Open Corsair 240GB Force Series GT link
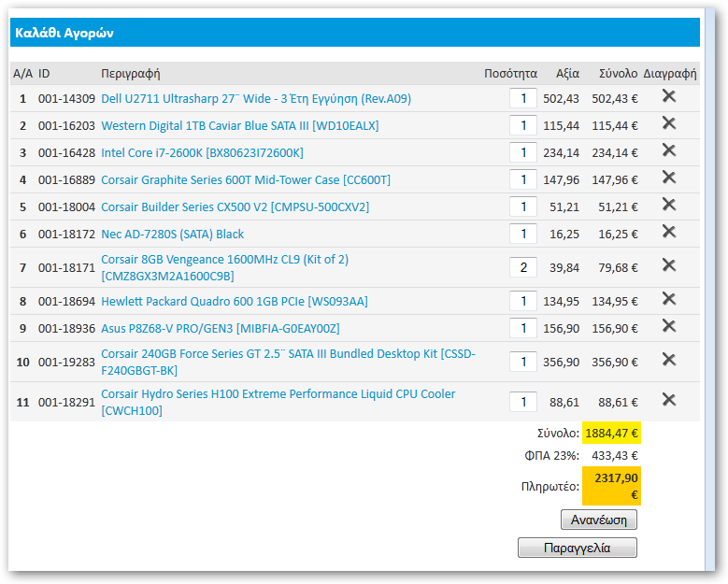The height and width of the screenshot is (584, 728). tap(289, 363)
